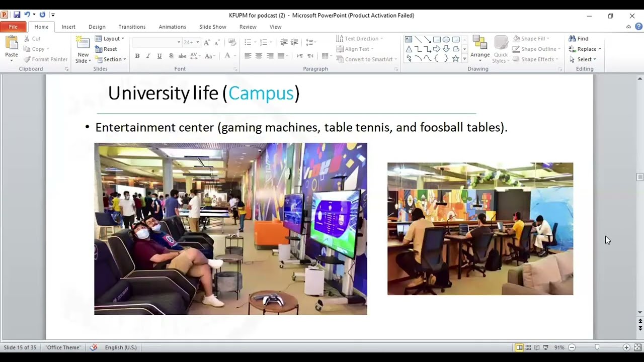
Task: Expand the shapes gallery More arrow
Action: [464, 58]
